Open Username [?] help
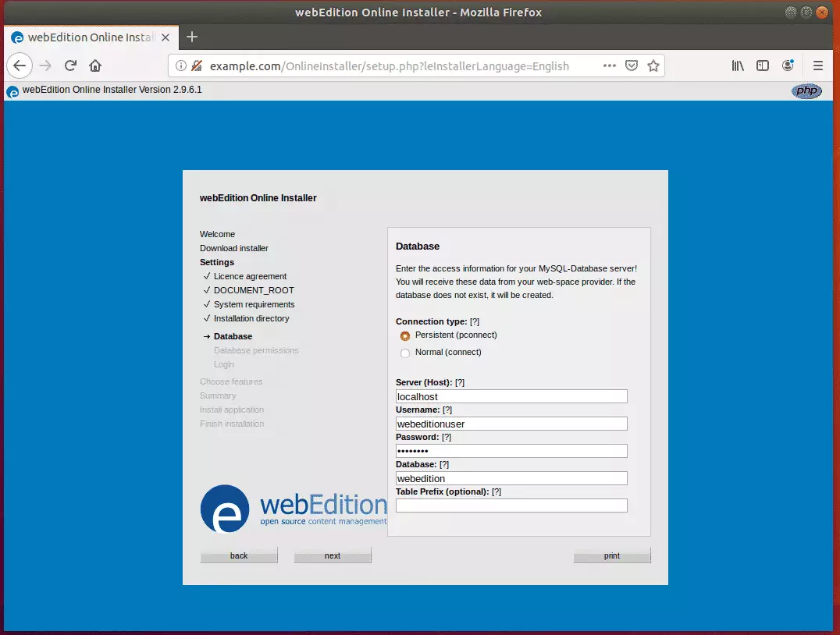840x635 pixels. 447,410
